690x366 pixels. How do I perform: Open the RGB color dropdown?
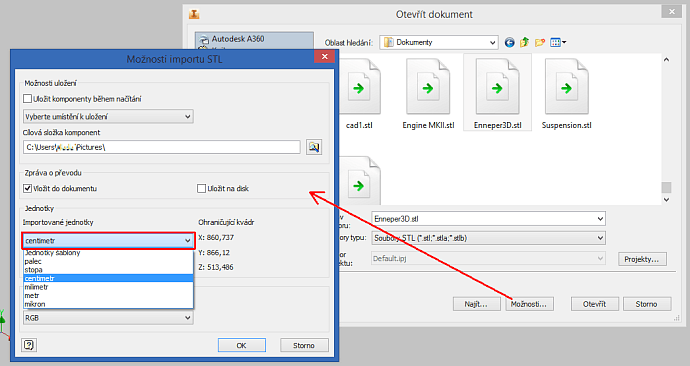tap(108, 318)
